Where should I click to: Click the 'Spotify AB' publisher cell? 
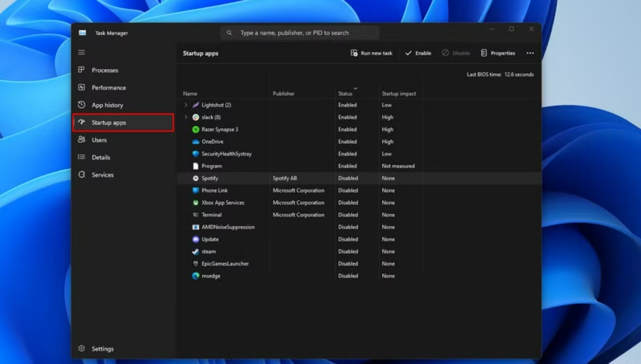coord(285,178)
